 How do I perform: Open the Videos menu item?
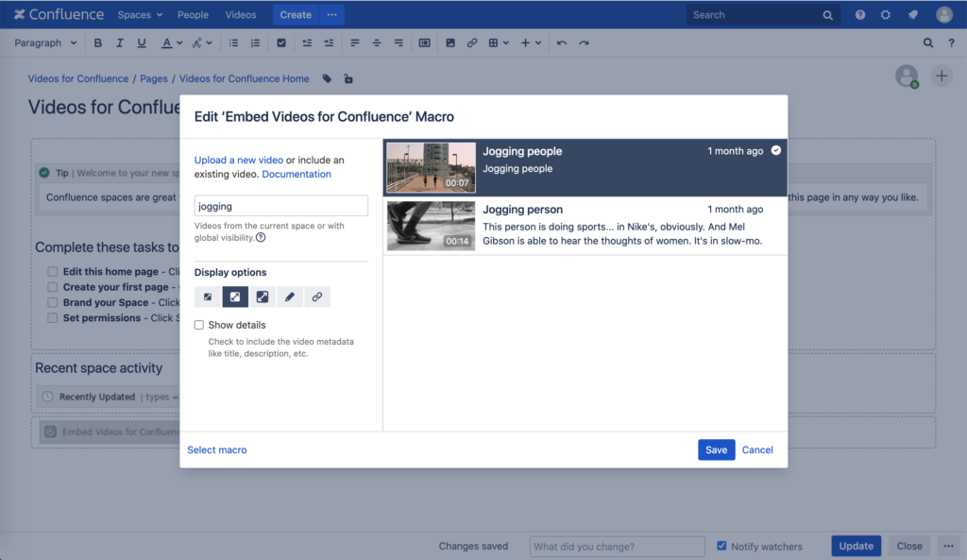click(241, 15)
